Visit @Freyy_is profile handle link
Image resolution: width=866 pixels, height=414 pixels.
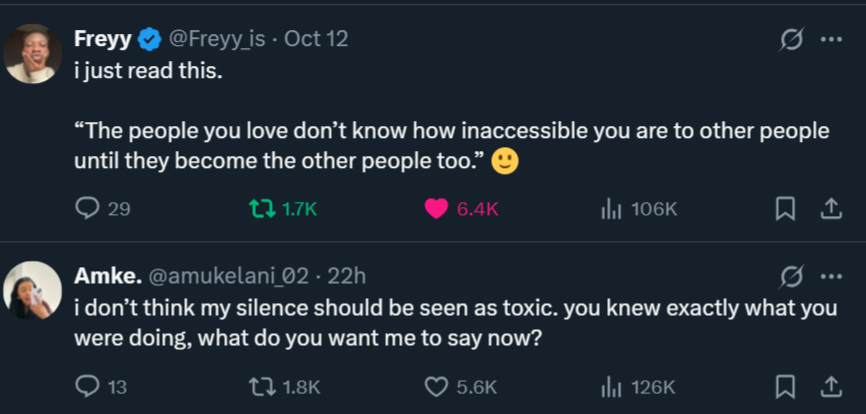point(220,39)
